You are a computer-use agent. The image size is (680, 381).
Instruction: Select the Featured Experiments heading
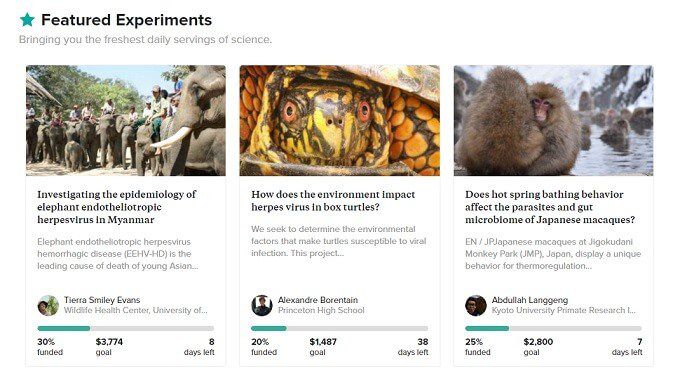[x=127, y=20]
